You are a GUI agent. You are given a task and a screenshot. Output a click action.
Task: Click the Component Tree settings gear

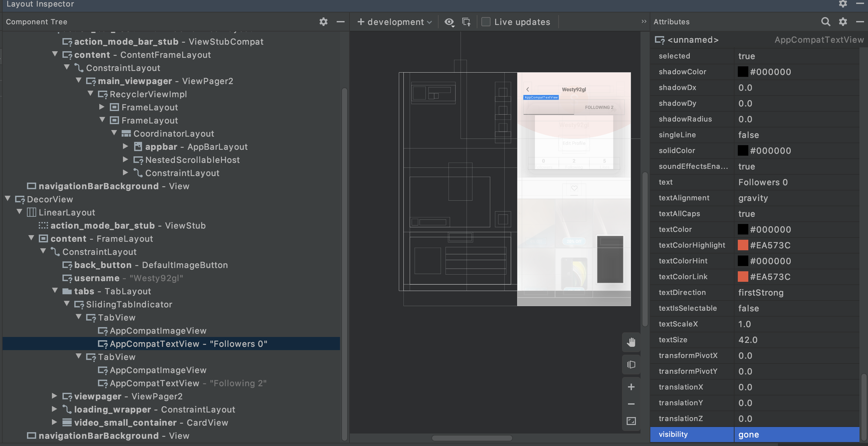coord(323,22)
